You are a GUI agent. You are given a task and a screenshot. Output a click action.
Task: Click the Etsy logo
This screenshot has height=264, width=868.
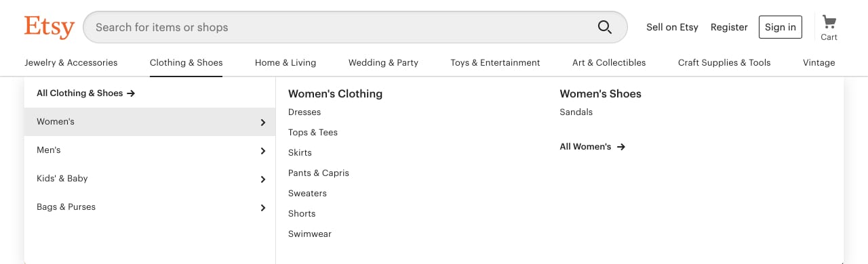pyautogui.click(x=49, y=27)
